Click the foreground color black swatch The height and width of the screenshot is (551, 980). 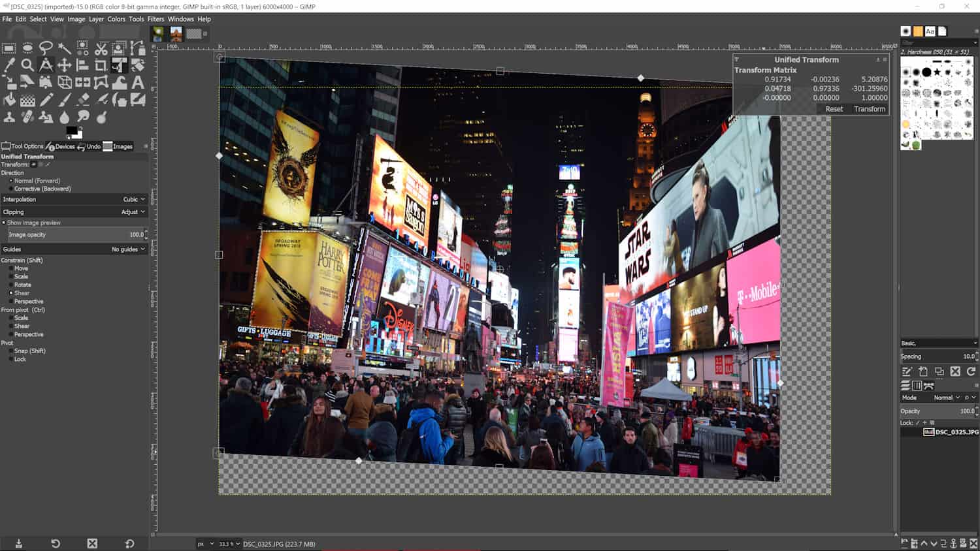coord(71,131)
